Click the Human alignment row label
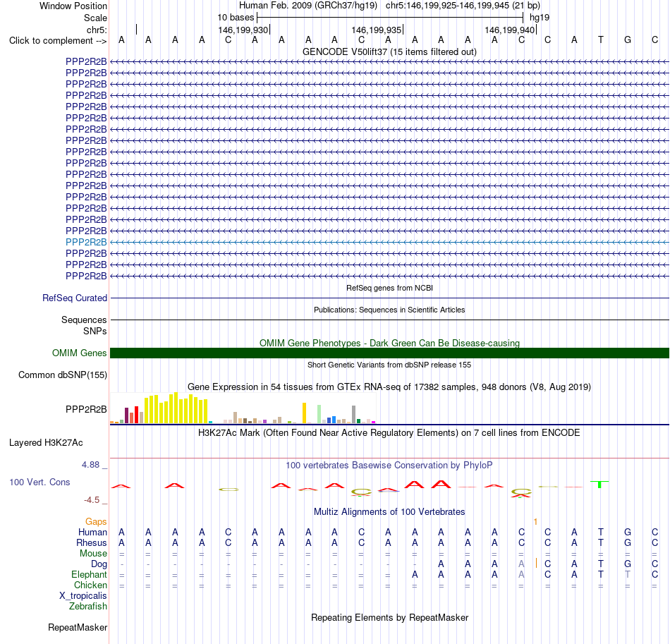Viewport: 670px width, 644px height. (92, 532)
